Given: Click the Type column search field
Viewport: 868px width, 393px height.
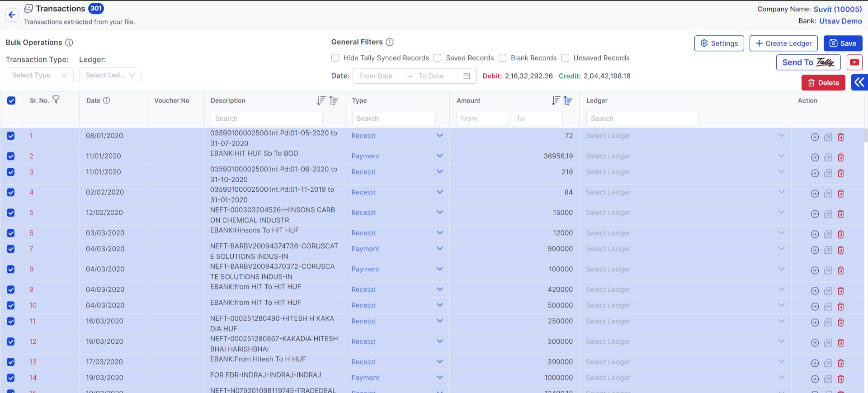Looking at the screenshot, I should click(394, 118).
